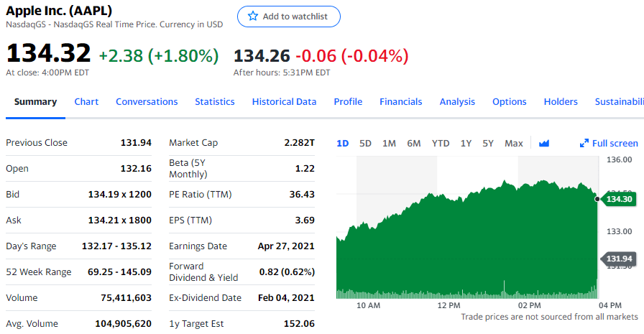The height and width of the screenshot is (334, 644).
Task: Click the star icon in Add to watchlist
Action: pyautogui.click(x=253, y=17)
